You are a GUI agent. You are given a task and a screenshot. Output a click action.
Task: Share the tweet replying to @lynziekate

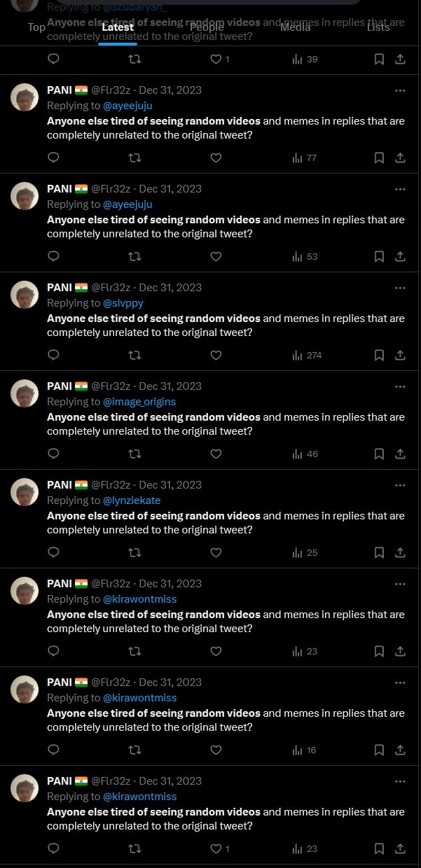point(400,553)
